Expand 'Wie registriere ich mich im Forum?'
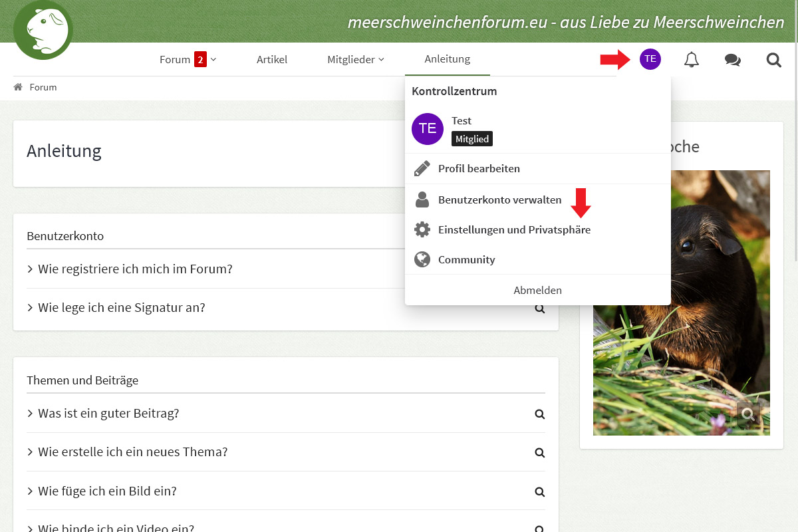 135,269
